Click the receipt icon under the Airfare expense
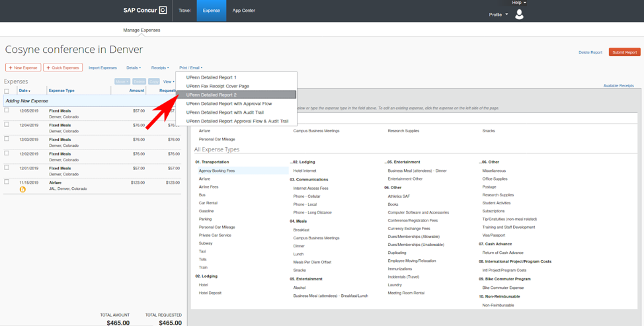Image resolution: width=644 pixels, height=326 pixels. (x=22, y=189)
